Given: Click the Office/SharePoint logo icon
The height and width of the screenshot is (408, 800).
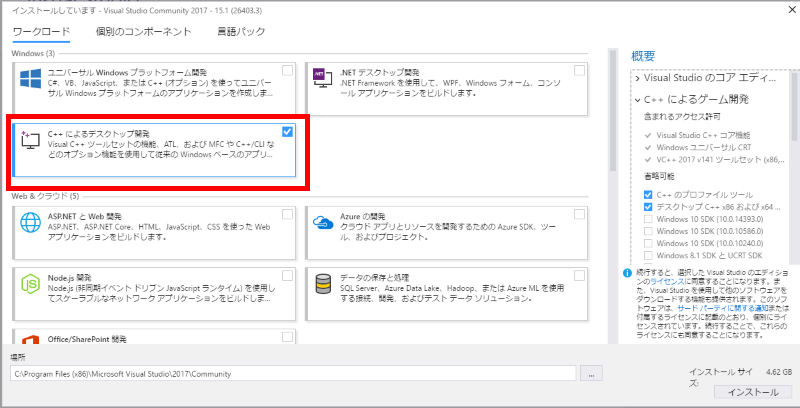Looking at the screenshot, I should 30,339.
